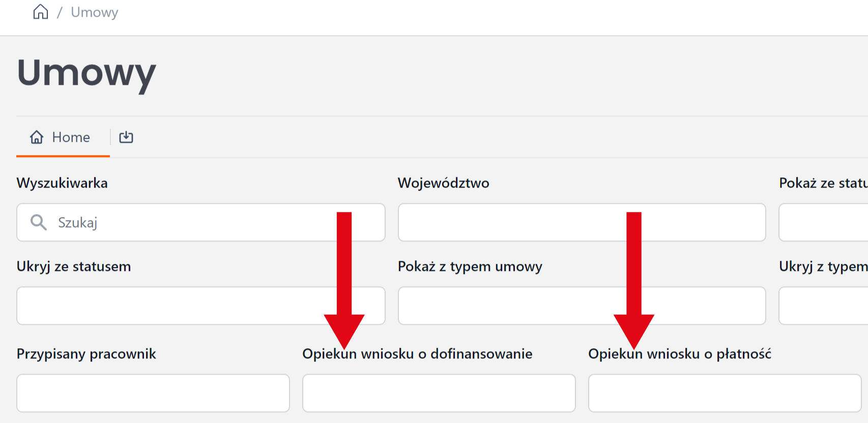Select the Opiekun wniosku o dofinansowanie field

click(439, 393)
